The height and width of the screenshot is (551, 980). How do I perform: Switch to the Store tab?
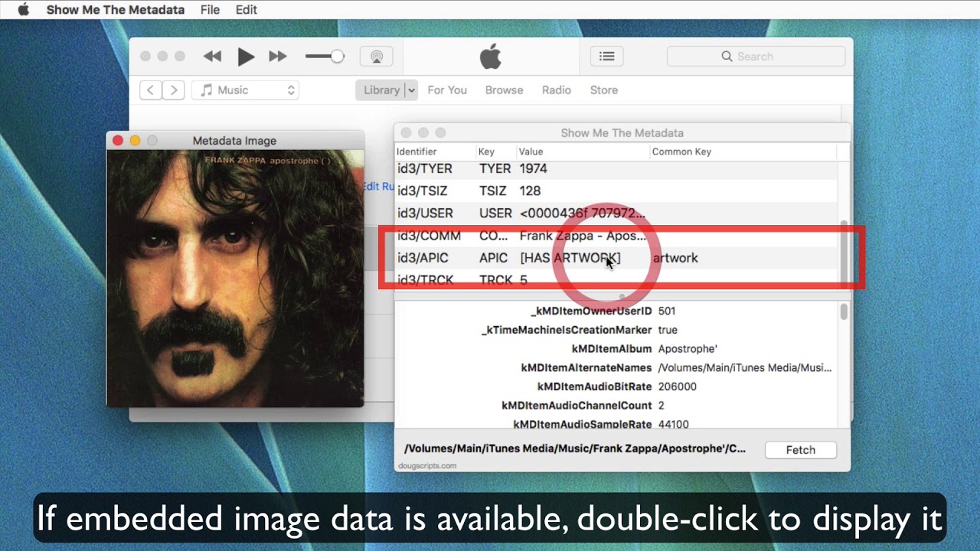tap(604, 90)
